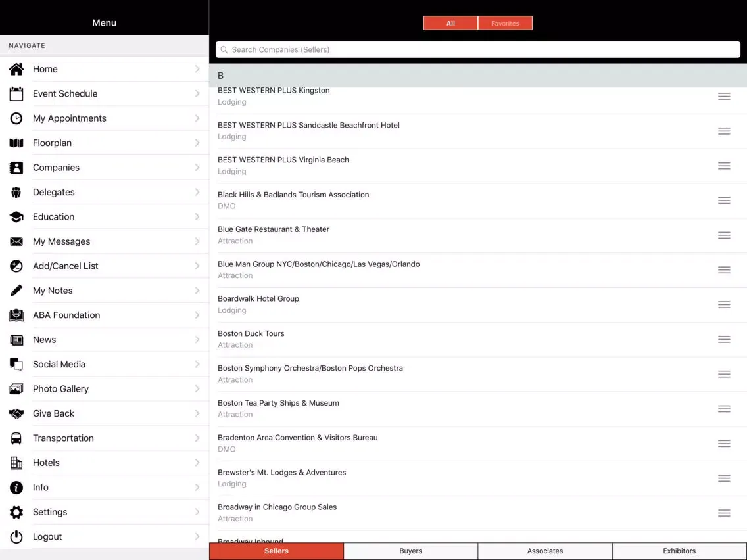The image size is (747, 560).
Task: Click the My Appointments clock icon
Action: click(x=16, y=118)
